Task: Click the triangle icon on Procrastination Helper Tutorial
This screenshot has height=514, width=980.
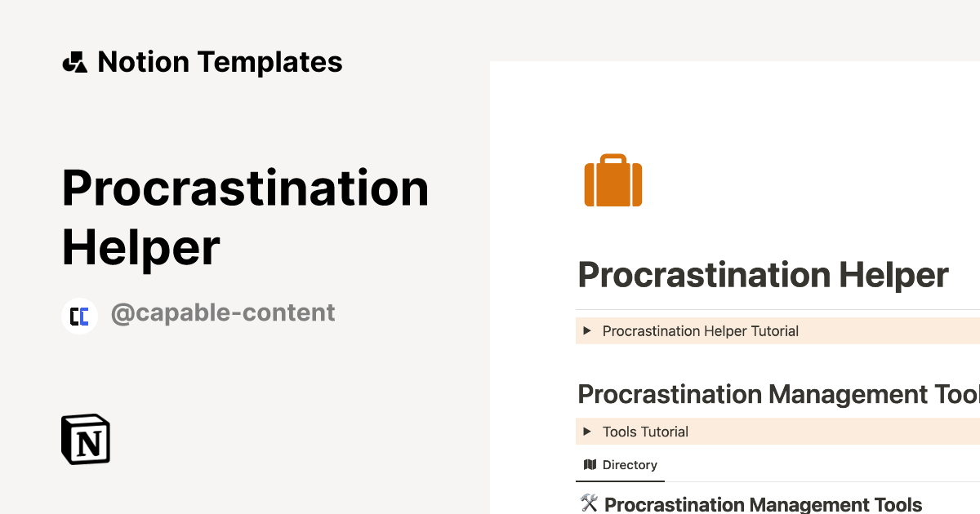Action: click(x=589, y=330)
